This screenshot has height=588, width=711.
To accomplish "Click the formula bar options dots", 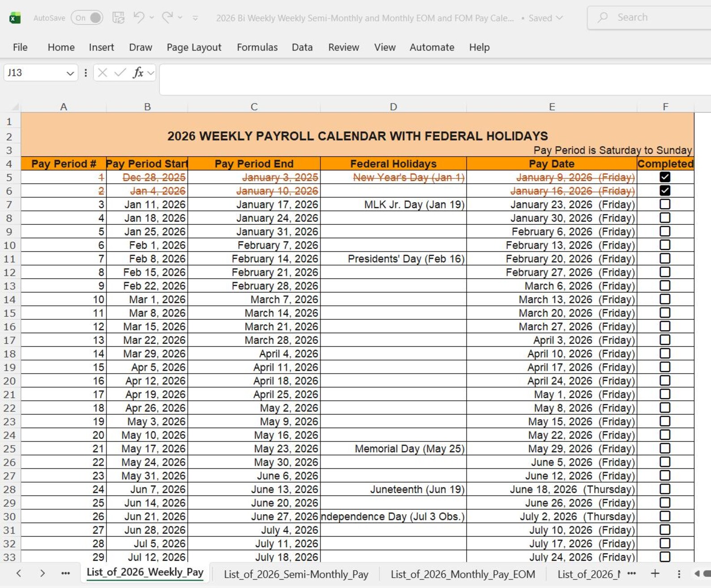I will [86, 73].
